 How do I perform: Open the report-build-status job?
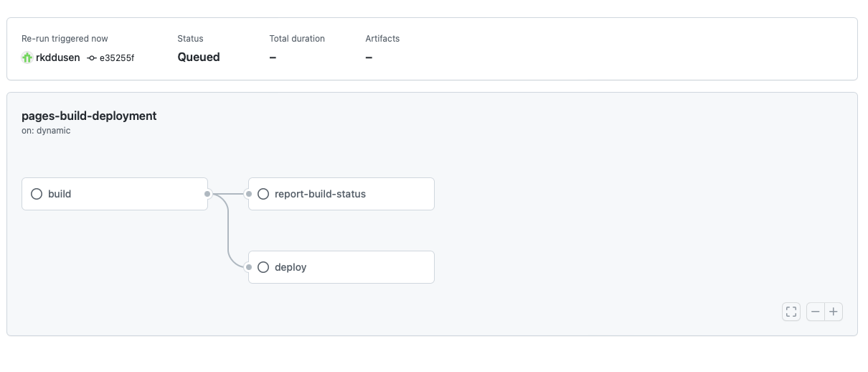click(x=341, y=194)
